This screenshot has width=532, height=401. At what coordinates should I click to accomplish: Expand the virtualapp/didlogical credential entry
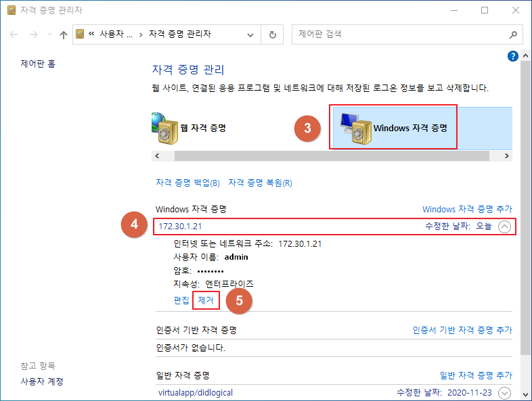point(504,393)
